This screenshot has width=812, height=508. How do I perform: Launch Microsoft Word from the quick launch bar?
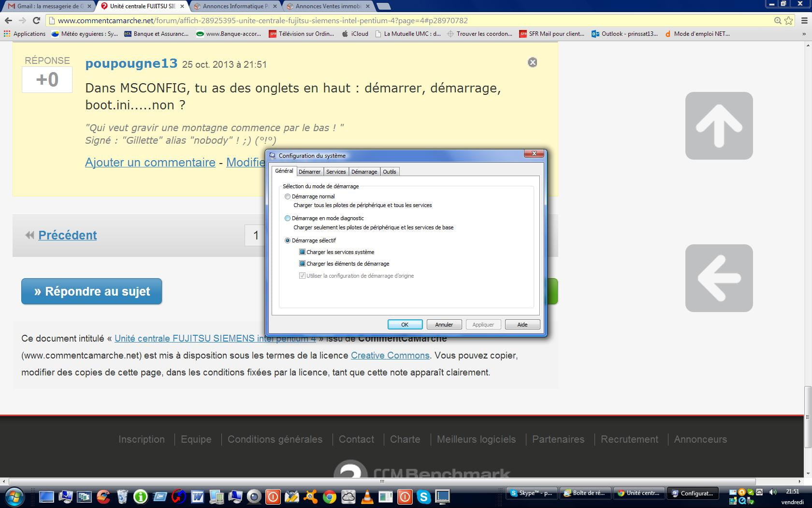coord(197,496)
